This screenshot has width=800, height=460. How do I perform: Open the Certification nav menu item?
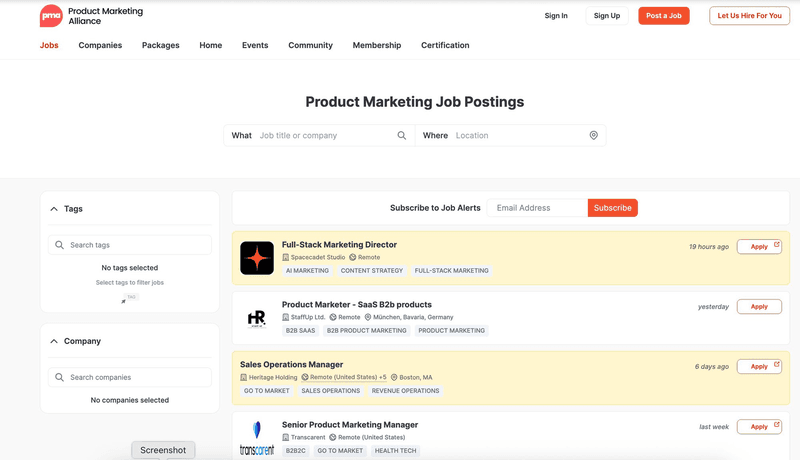[445, 45]
